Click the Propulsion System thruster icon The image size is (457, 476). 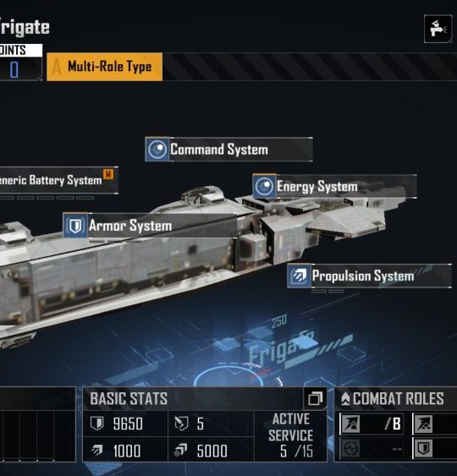click(300, 276)
